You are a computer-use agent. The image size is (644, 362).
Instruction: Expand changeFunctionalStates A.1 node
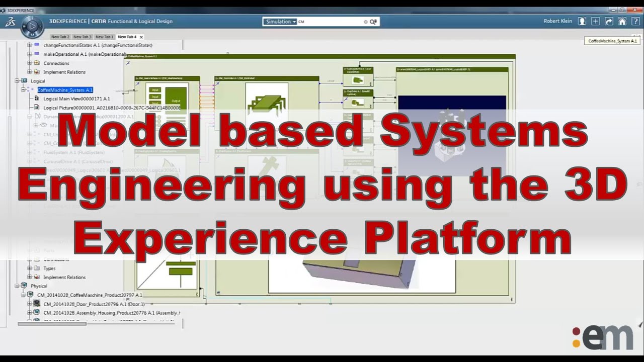pos(29,45)
